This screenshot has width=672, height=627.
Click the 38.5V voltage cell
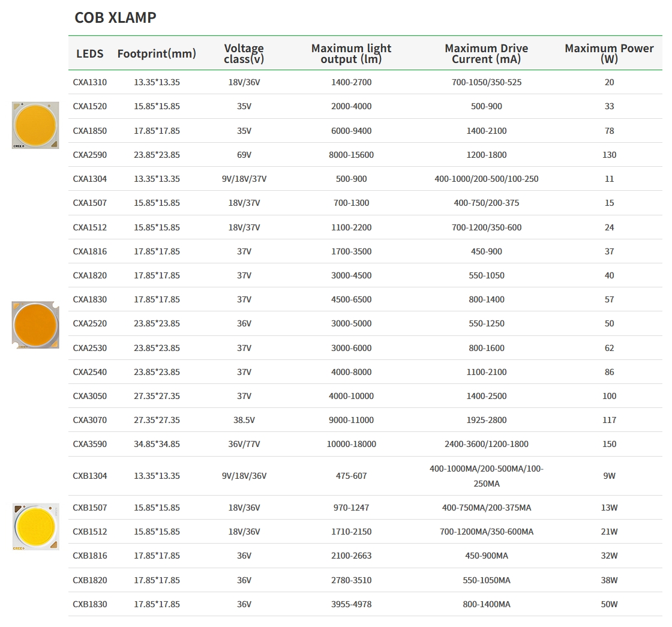244,420
